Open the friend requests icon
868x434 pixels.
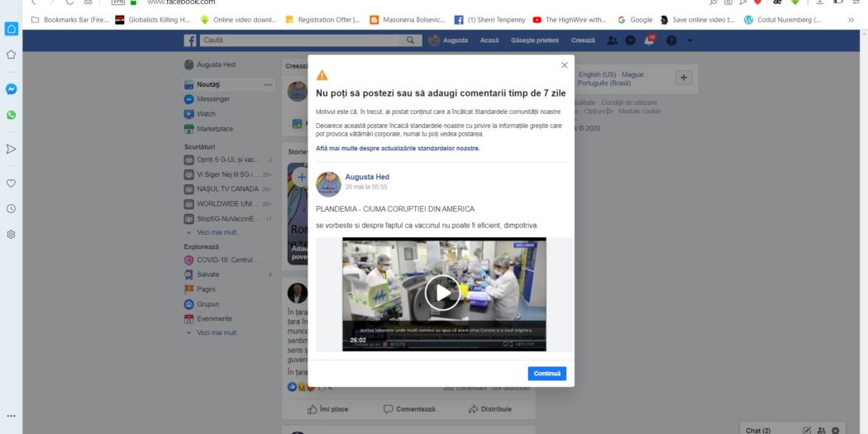point(612,40)
